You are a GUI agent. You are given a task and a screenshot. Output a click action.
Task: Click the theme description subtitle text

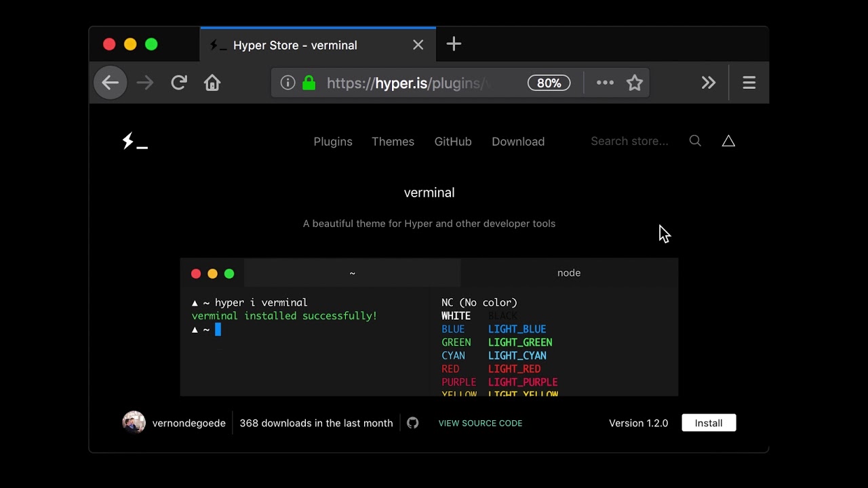[x=429, y=224]
